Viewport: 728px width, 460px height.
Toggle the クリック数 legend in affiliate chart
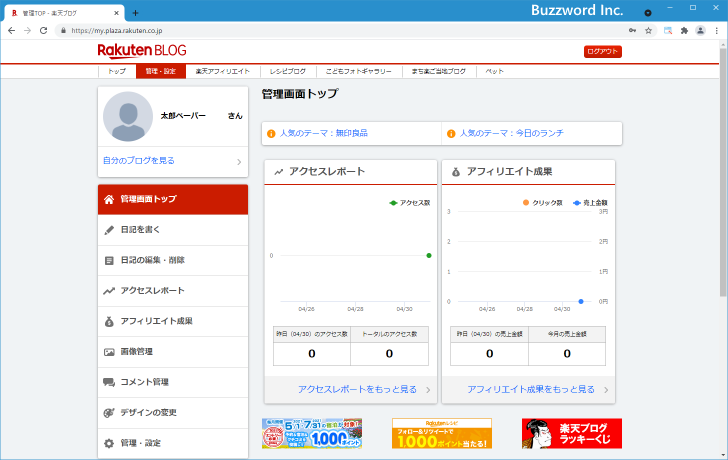tap(542, 203)
